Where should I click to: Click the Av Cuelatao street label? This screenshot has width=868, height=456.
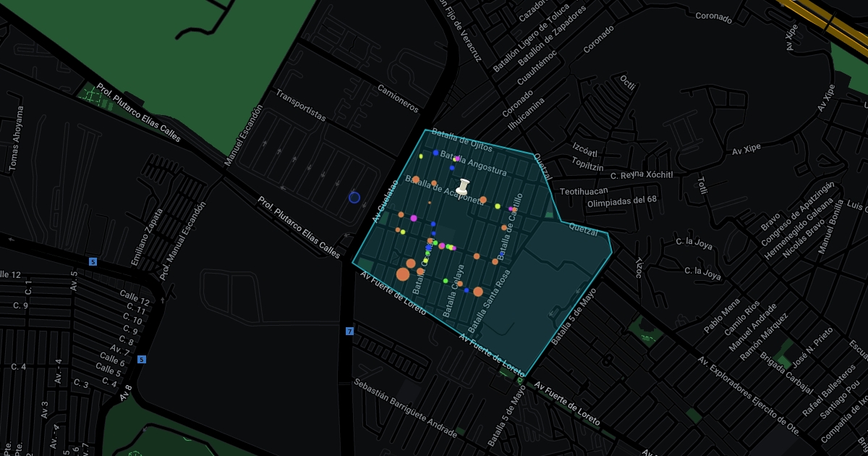385,200
